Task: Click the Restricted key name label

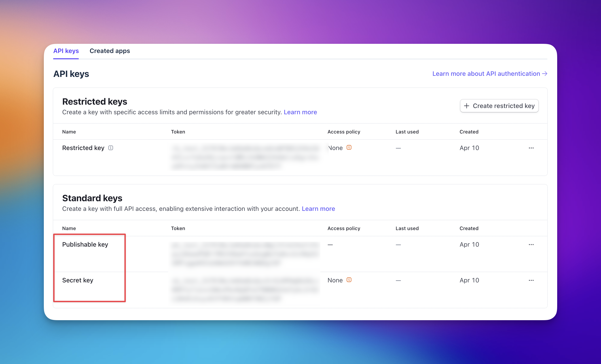Action: pos(83,148)
